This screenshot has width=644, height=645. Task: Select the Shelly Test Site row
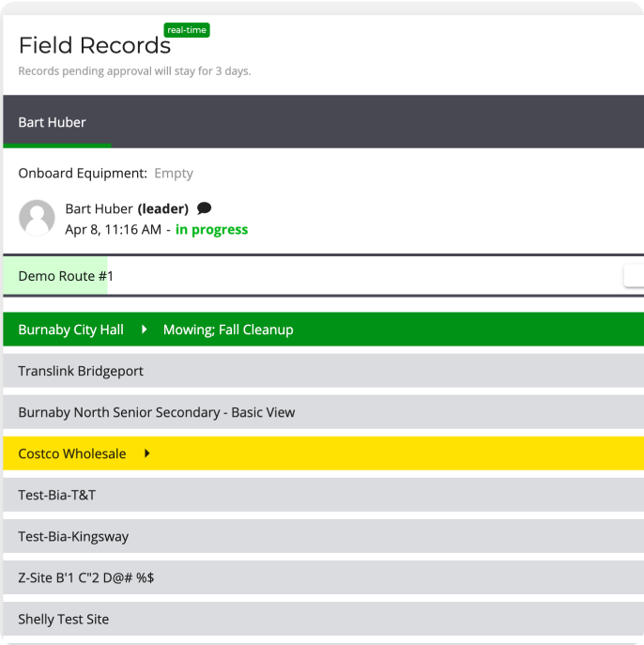[x=323, y=619]
